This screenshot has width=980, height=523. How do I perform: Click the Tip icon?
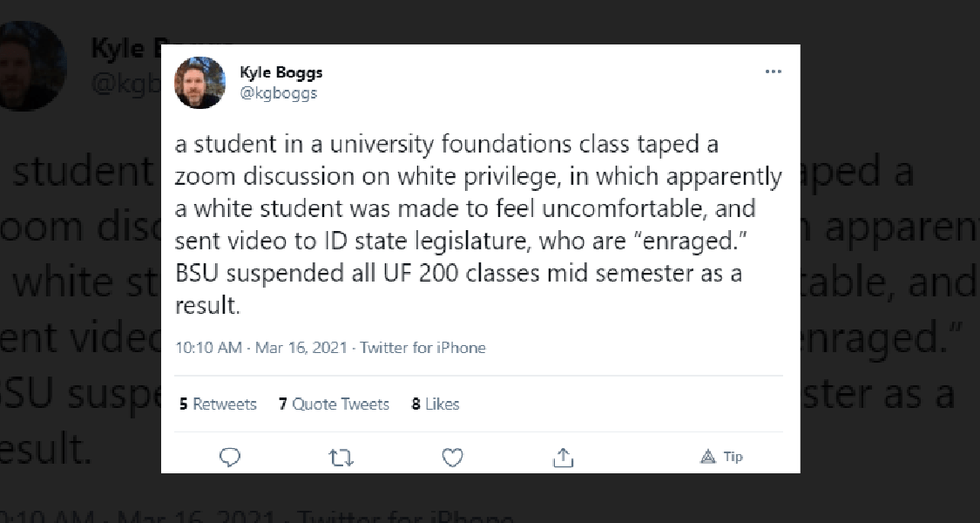(x=722, y=457)
